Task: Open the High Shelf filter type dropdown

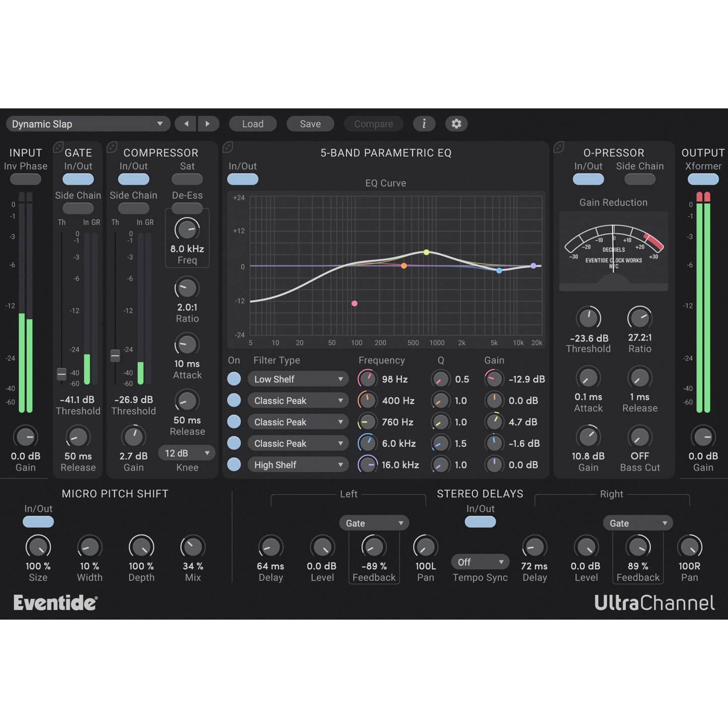Action: tap(298, 465)
